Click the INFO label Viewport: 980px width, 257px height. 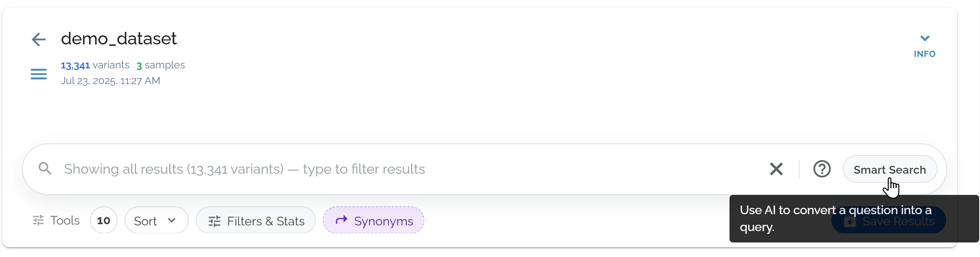click(x=925, y=54)
